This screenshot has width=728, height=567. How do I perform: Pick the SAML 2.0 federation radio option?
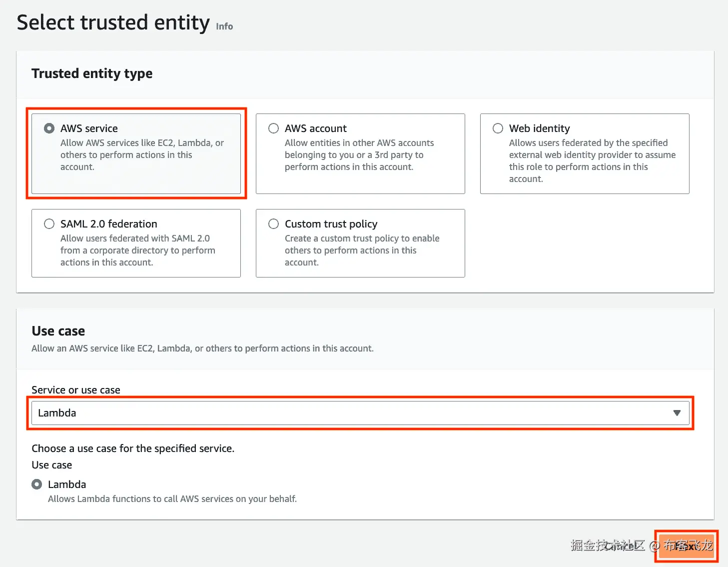point(49,224)
